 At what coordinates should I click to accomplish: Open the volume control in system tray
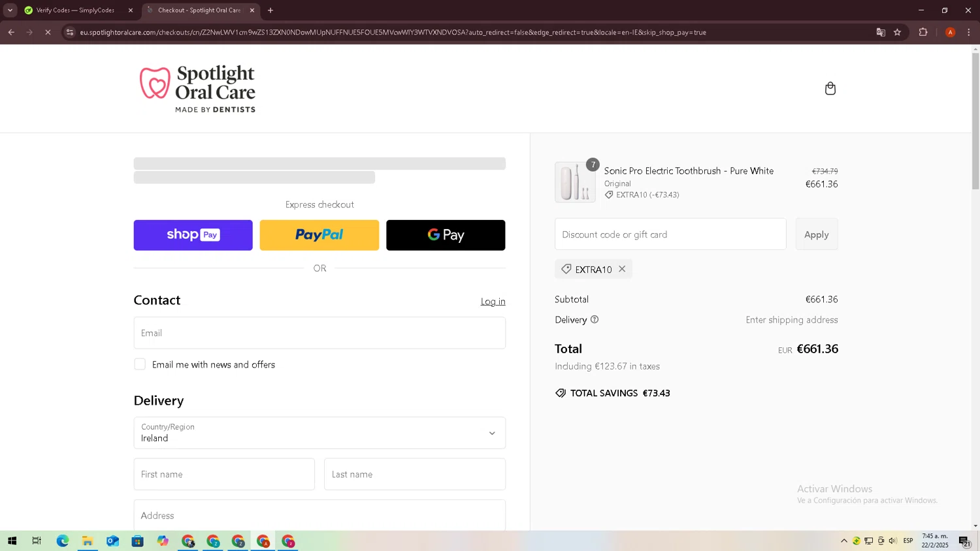[x=892, y=541]
